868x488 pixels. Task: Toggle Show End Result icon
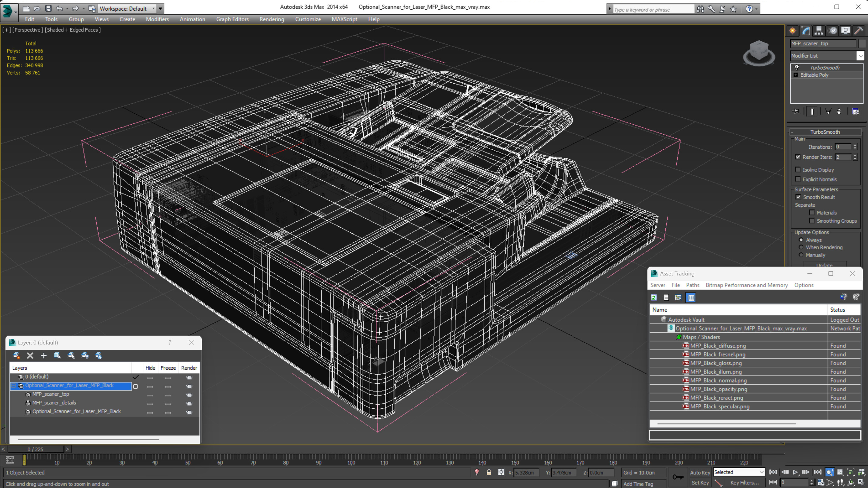pyautogui.click(x=812, y=111)
